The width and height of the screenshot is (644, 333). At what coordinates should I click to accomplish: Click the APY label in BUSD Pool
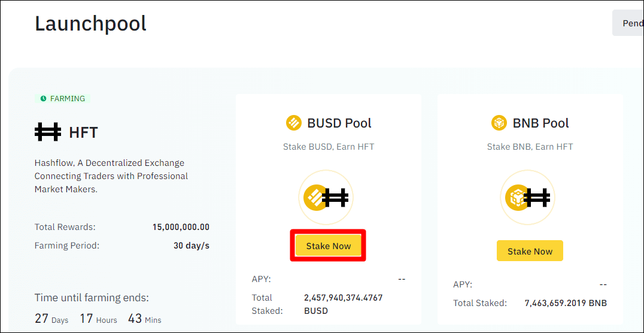(261, 279)
